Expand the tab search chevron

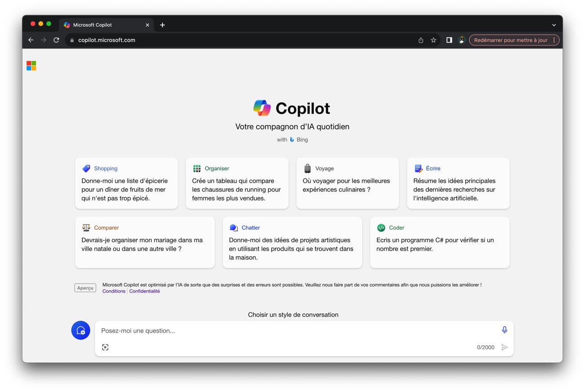(x=554, y=25)
